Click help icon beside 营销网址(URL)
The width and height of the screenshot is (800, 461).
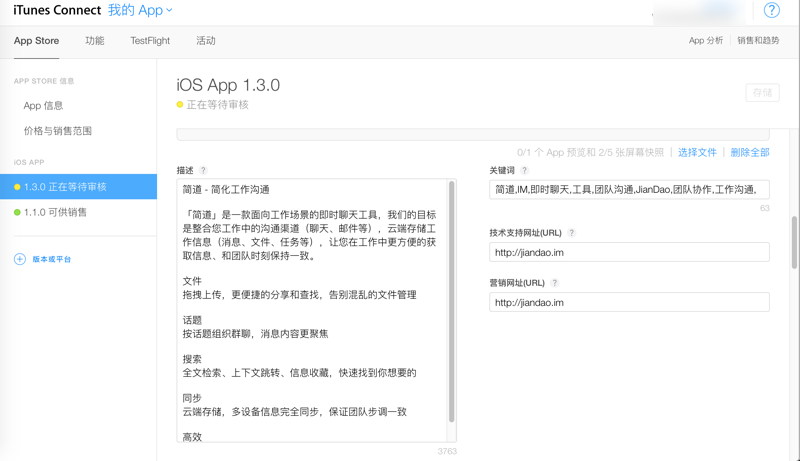click(x=555, y=283)
